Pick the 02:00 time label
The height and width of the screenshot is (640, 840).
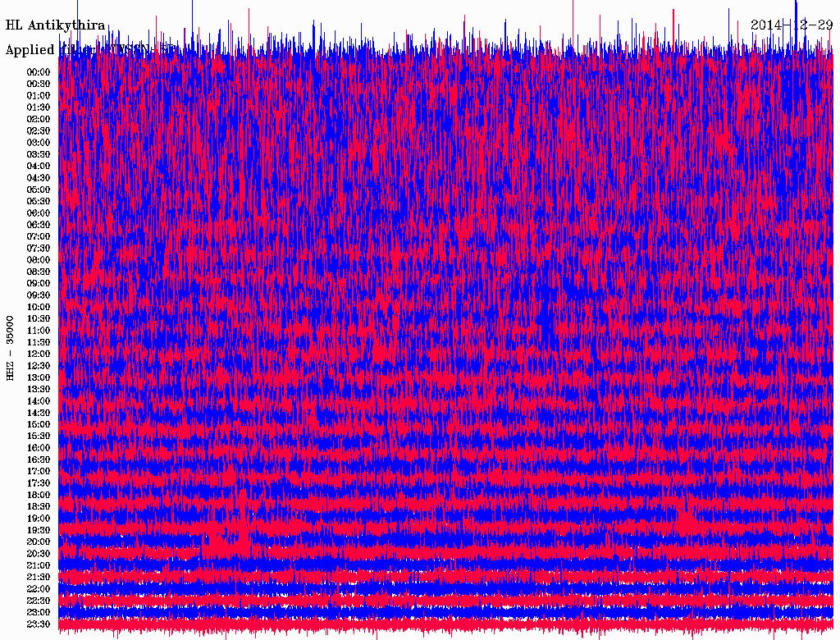[39, 119]
